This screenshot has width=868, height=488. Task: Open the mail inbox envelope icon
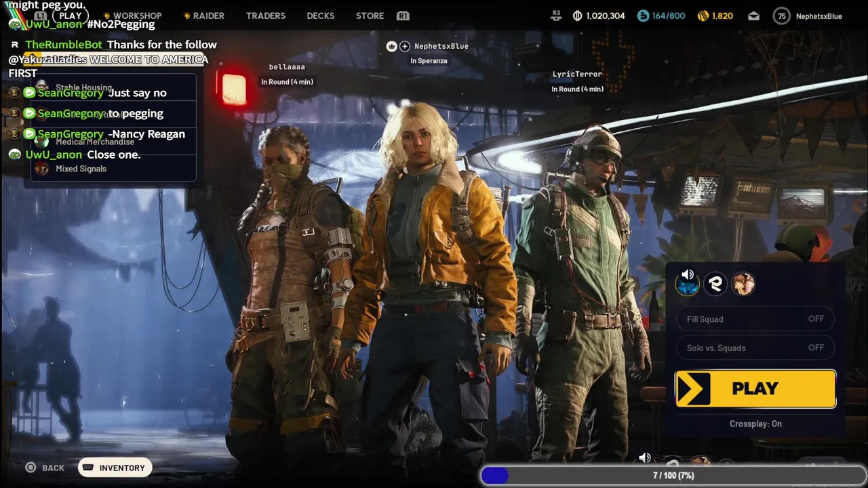753,16
